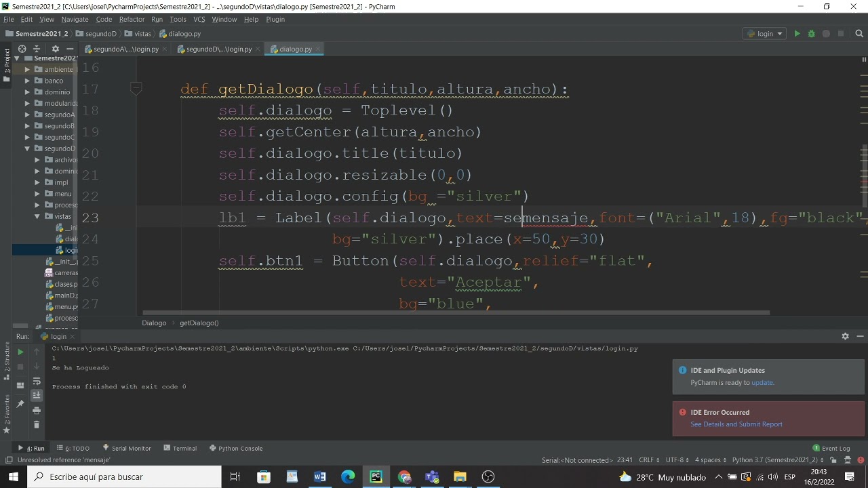The image size is (868, 488).
Task: Open Run panel settings gear
Action: coord(845,336)
